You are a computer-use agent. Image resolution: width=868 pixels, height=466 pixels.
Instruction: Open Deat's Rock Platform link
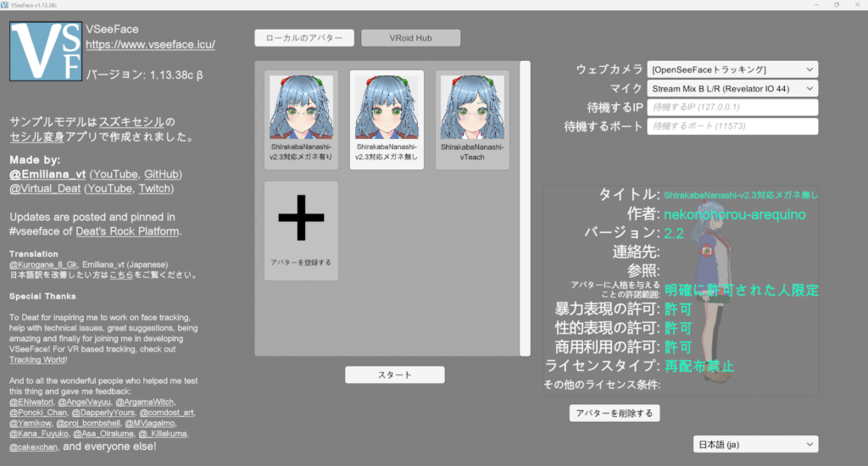click(x=127, y=231)
